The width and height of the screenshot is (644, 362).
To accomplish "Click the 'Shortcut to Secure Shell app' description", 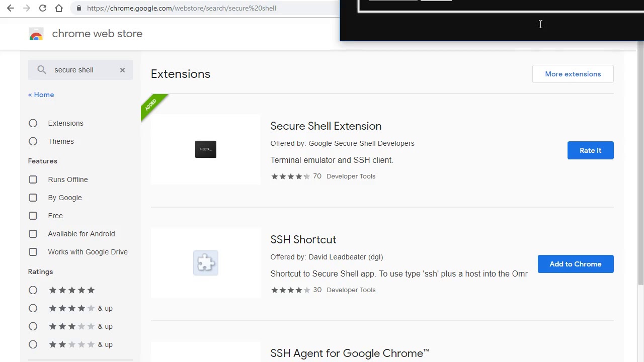I will [x=399, y=274].
